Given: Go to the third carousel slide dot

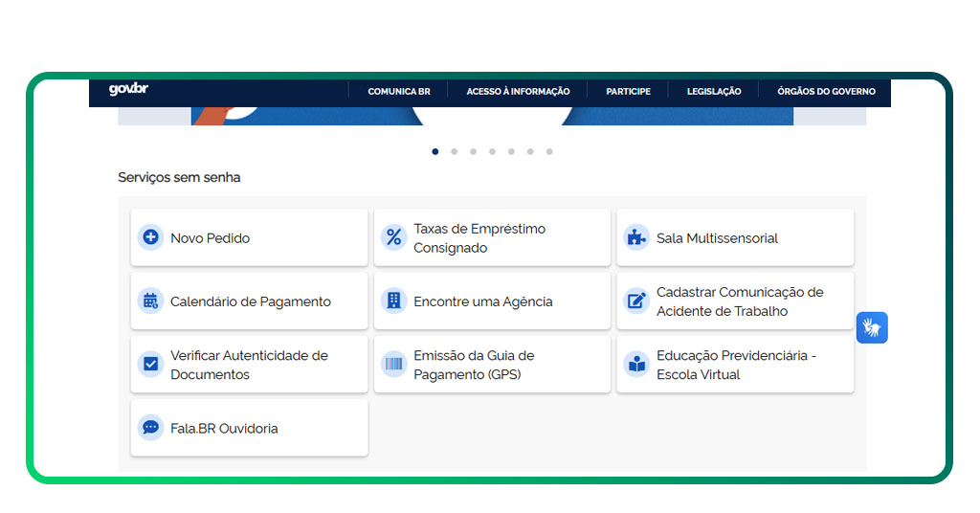Looking at the screenshot, I should point(473,151).
